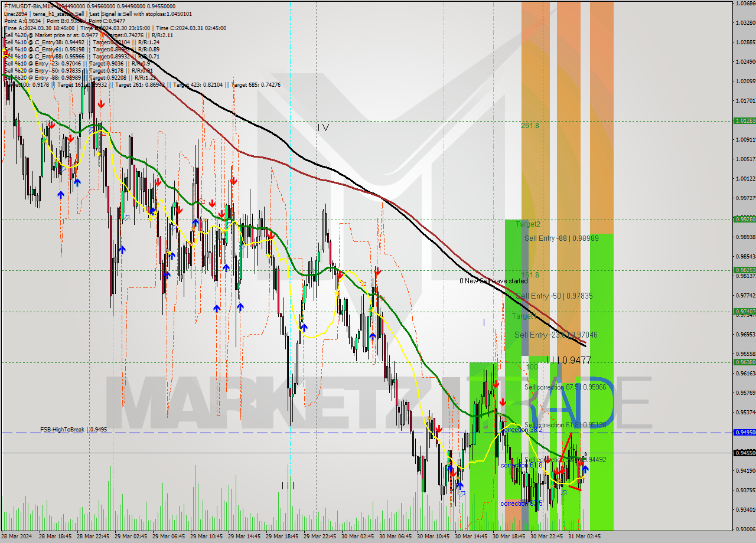Click the '28 Mar 18:45' time axis label
This screenshot has width=756, height=543.
point(54,537)
